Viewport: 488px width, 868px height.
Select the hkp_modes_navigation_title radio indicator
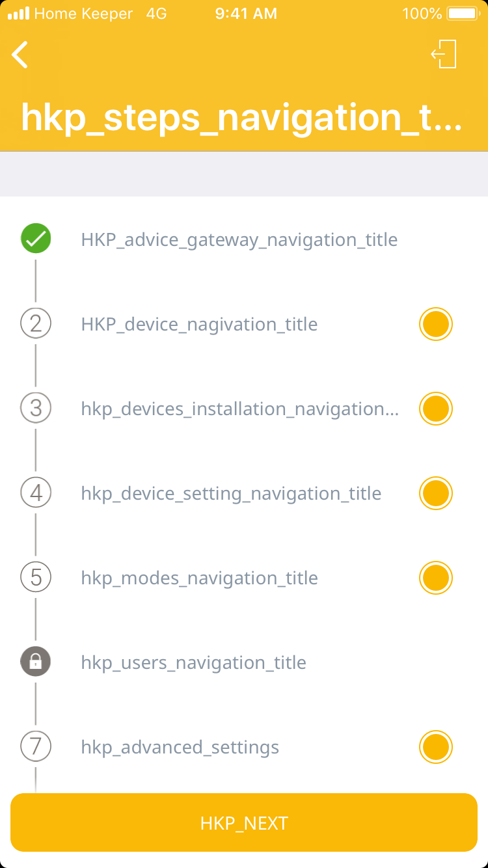tap(435, 578)
